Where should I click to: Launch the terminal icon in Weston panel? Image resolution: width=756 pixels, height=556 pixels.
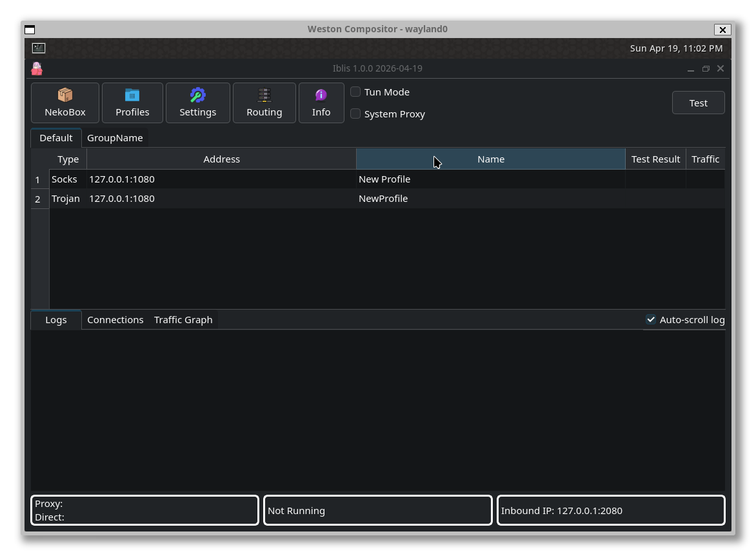[39, 48]
